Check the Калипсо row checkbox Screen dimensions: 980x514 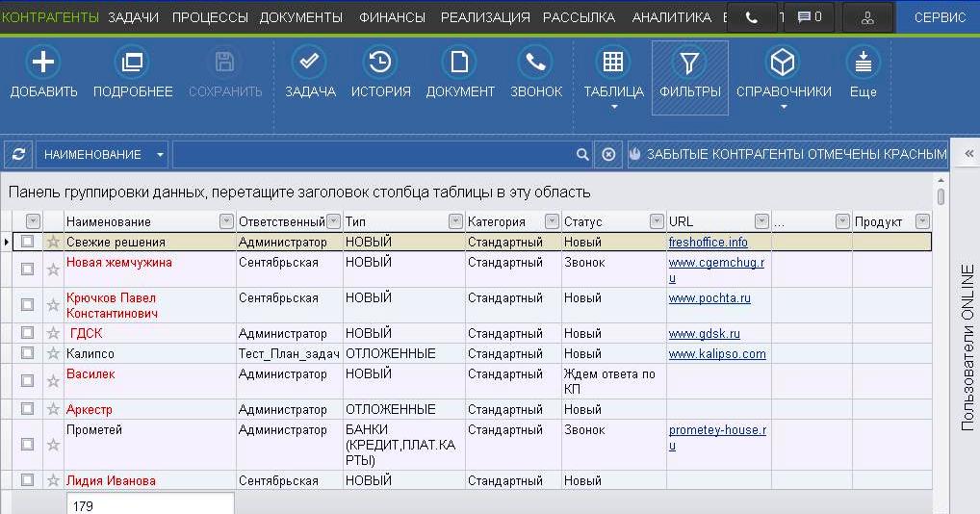point(27,352)
